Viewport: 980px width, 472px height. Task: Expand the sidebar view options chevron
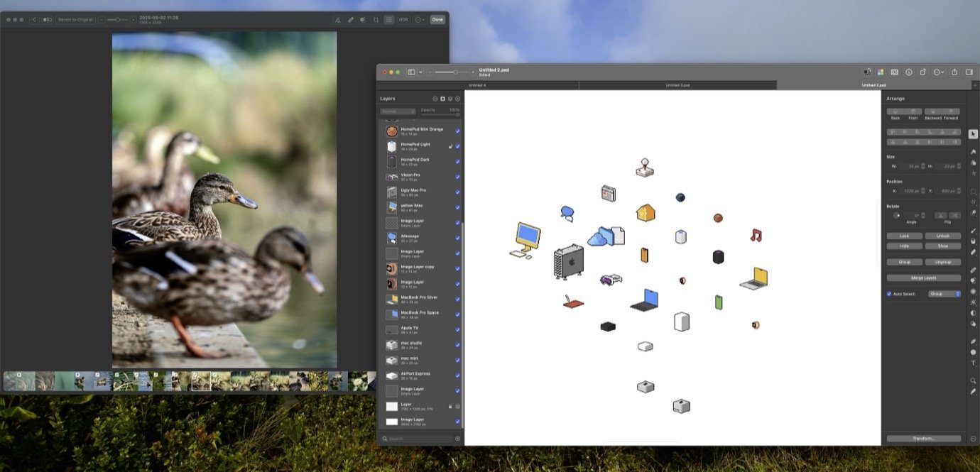[x=420, y=72]
